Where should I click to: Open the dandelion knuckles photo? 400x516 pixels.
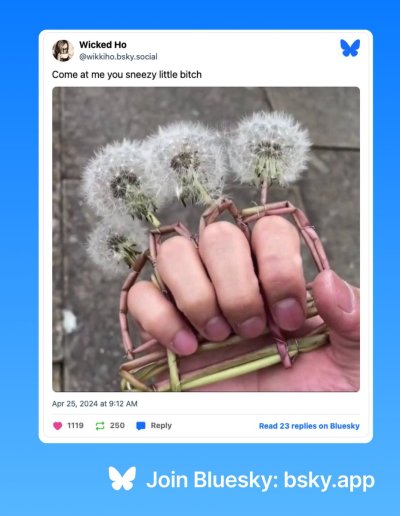[x=206, y=239]
